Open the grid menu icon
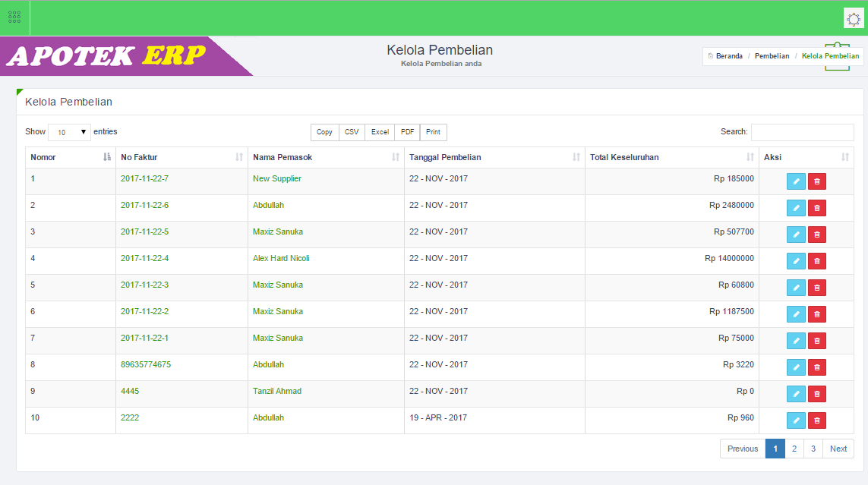 click(x=14, y=17)
